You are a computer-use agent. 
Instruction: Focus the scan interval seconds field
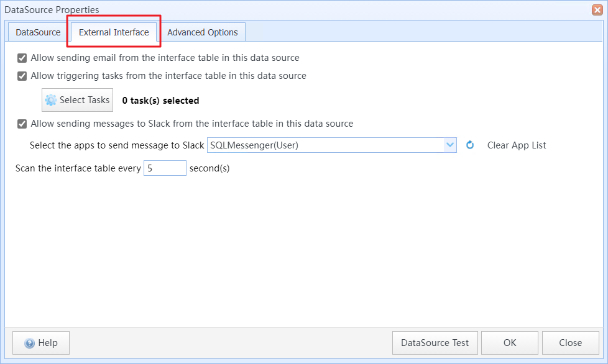pos(165,168)
